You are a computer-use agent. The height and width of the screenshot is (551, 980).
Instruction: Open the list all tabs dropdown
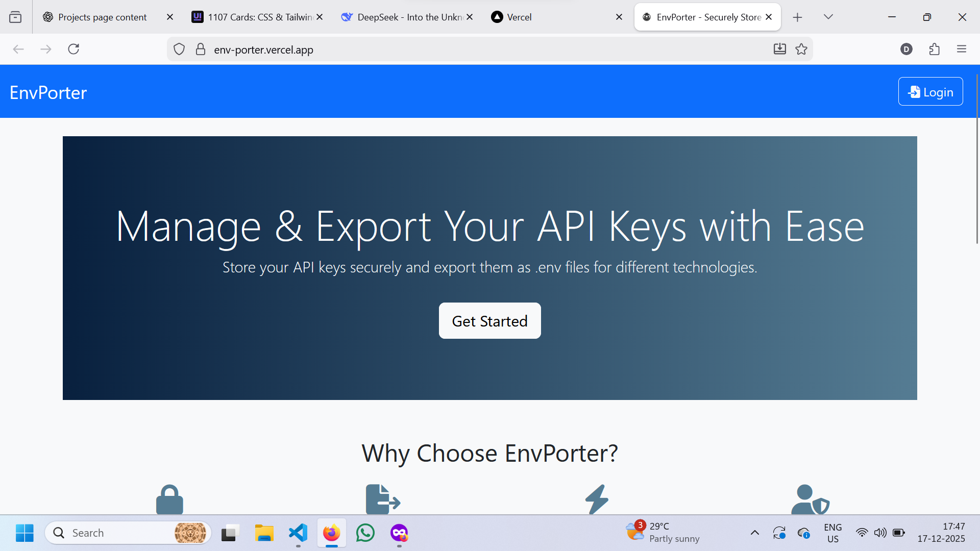coord(828,17)
